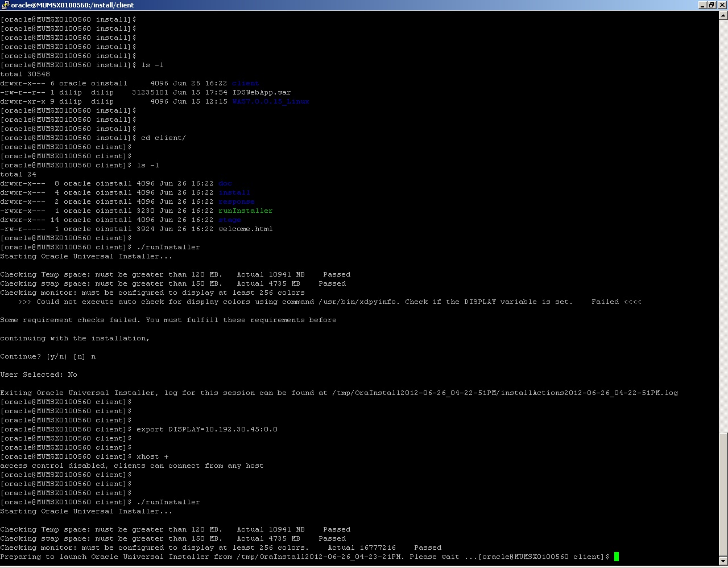Click the file size '31235101'
The image size is (728, 568).
click(x=150, y=92)
